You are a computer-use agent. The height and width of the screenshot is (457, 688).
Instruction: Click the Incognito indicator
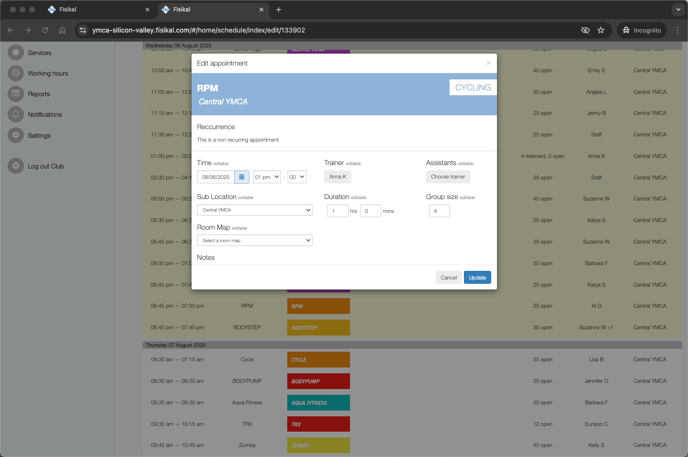(x=642, y=30)
